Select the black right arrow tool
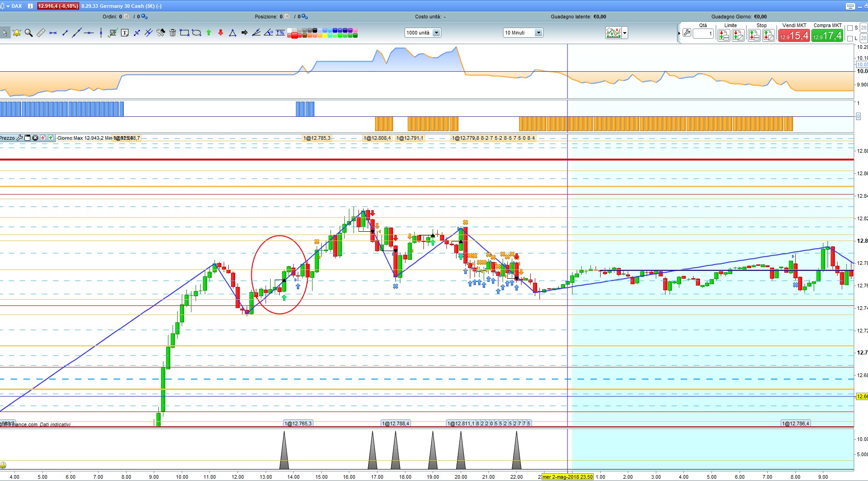 click(244, 33)
